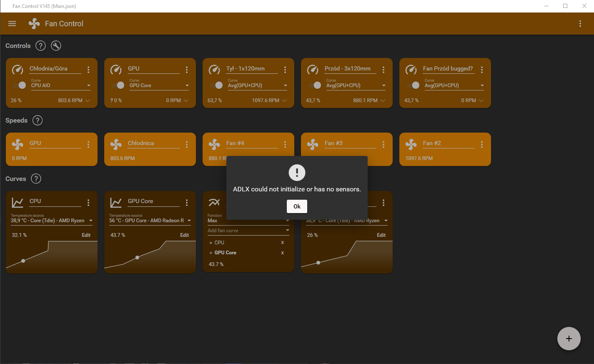
Task: Click the Speeds help question mark icon
Action: 37,120
